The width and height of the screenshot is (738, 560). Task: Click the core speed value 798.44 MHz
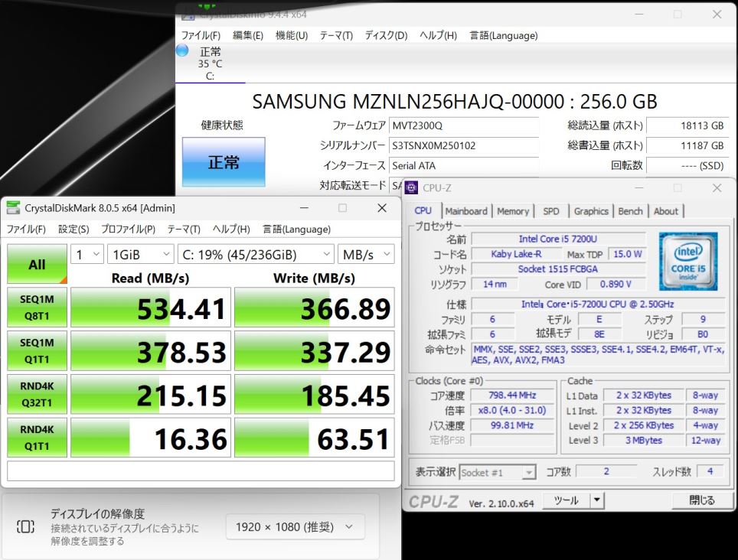(x=512, y=396)
